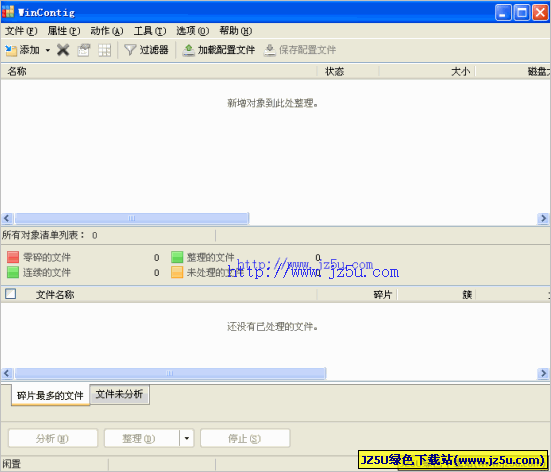Click the WinContig title bar app icon

pos(8,12)
